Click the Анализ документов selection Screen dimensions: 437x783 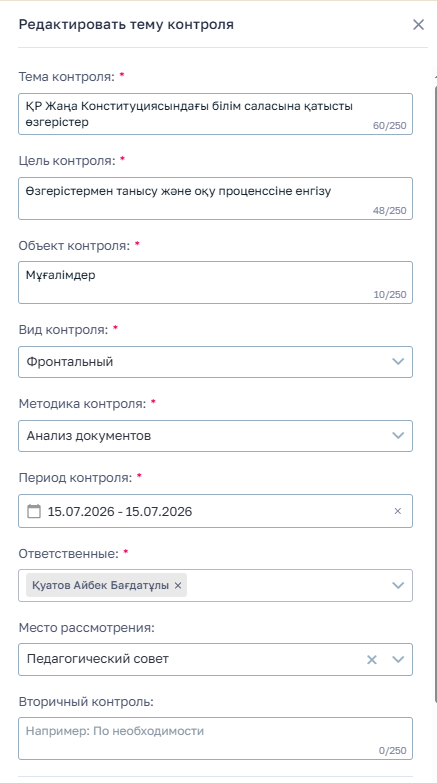tap(89, 435)
